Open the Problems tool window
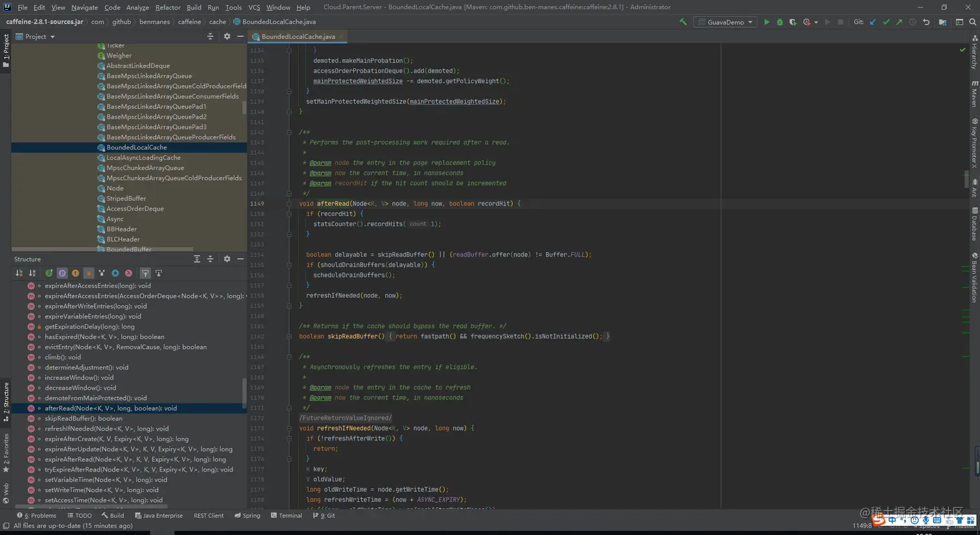Viewport: 980px width, 535px height. point(36,516)
